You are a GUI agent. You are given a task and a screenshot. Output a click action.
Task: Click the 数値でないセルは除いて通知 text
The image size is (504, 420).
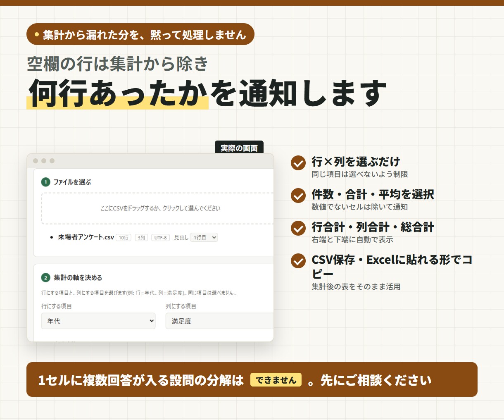click(360, 207)
